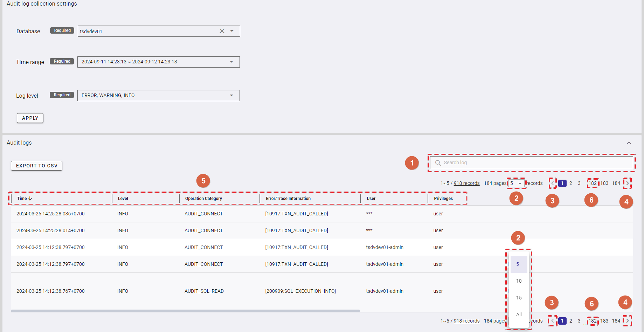Open the Log level dropdown
This screenshot has height=332, width=644.
coord(231,96)
